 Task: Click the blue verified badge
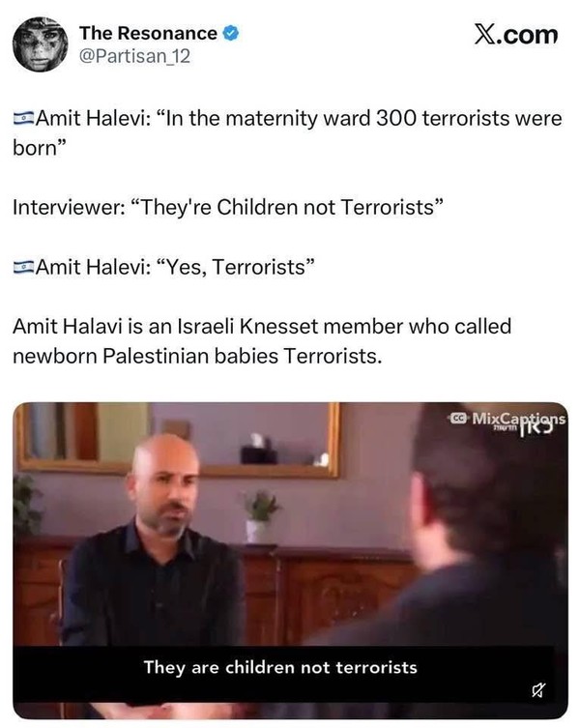tap(231, 34)
